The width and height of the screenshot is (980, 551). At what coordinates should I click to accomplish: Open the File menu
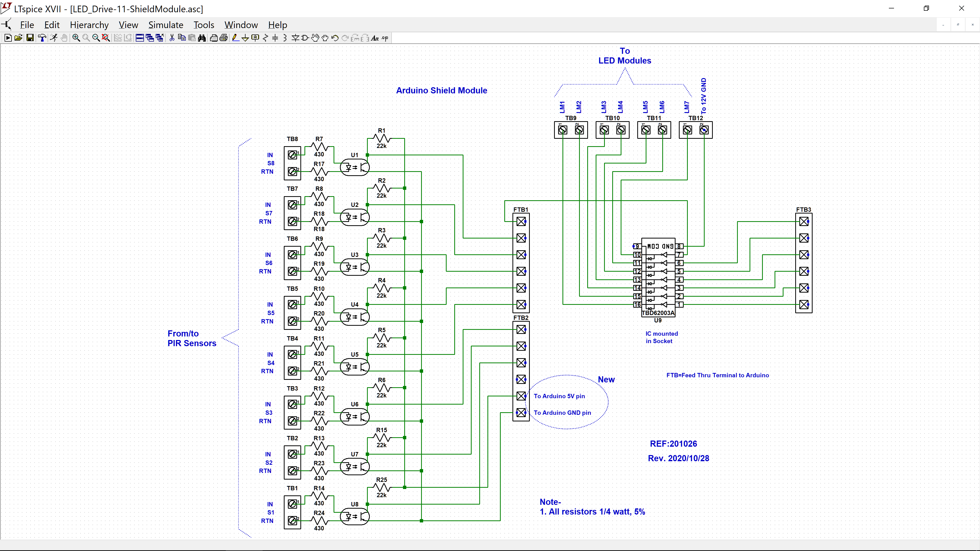pyautogui.click(x=27, y=25)
